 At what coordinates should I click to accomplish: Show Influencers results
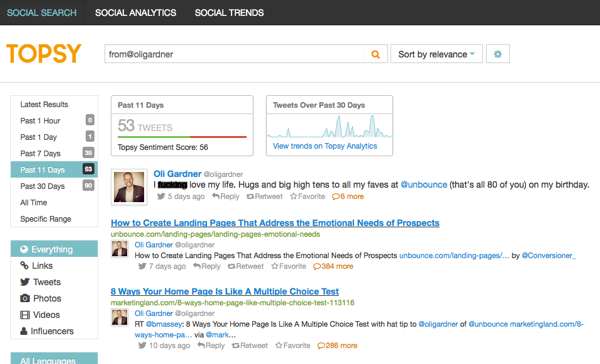pos(46,331)
